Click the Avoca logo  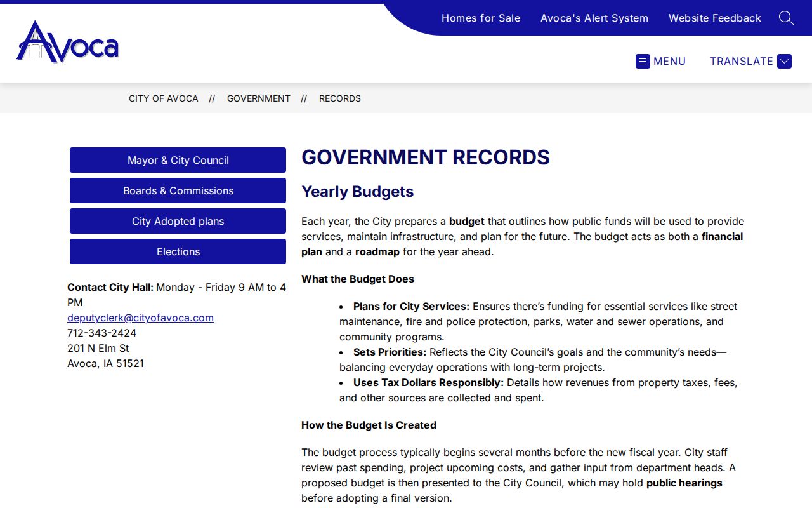click(x=68, y=42)
